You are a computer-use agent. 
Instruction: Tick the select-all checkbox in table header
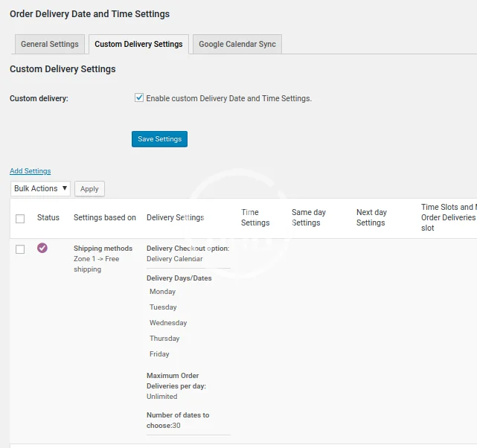tap(20, 218)
